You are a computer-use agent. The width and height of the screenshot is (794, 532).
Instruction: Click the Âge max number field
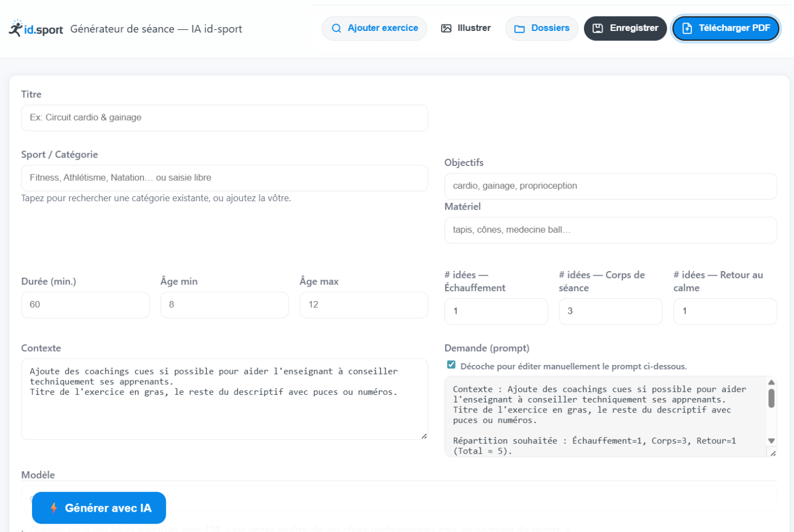(363, 305)
